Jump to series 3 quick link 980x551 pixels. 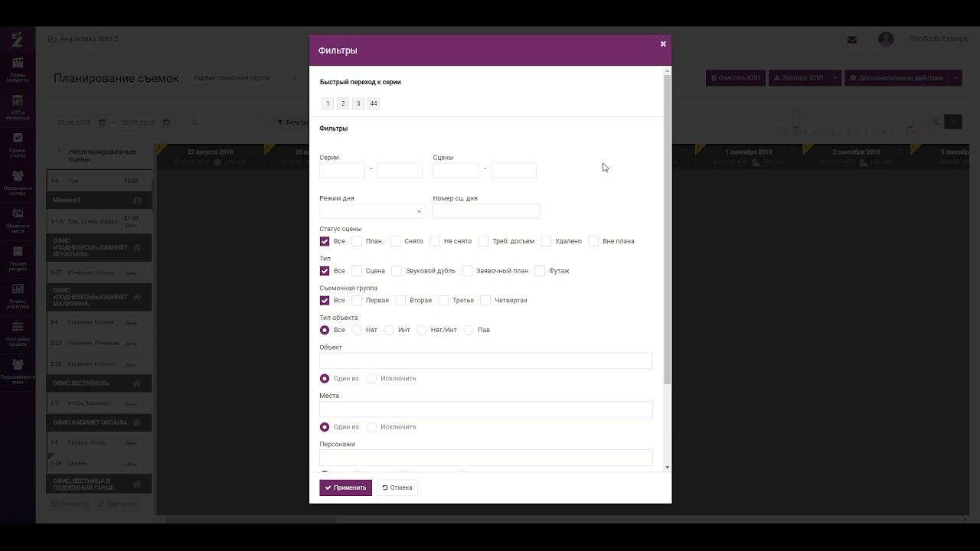[358, 103]
